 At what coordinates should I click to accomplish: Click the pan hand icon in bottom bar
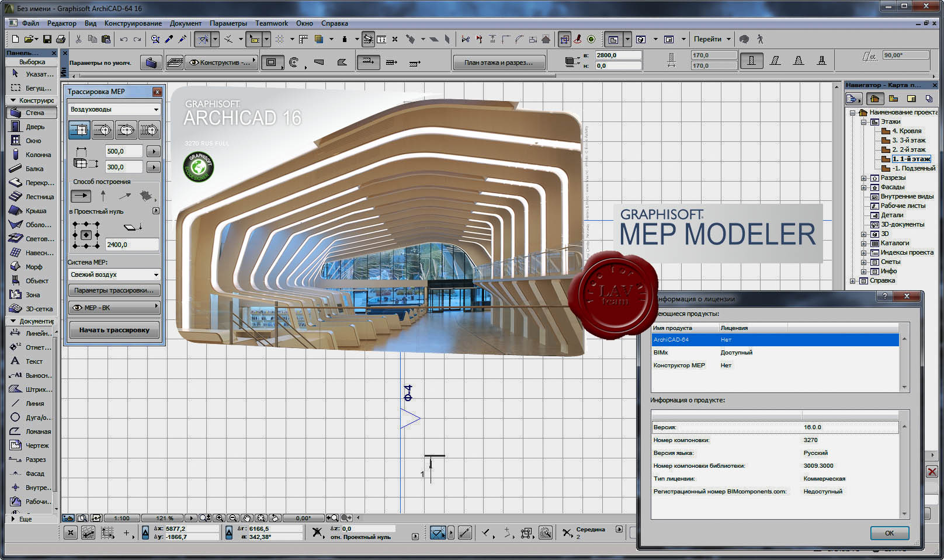(247, 518)
